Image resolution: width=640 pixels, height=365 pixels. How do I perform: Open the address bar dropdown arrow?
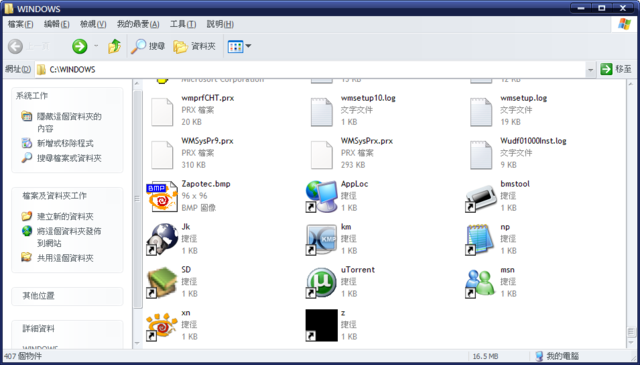coord(590,70)
